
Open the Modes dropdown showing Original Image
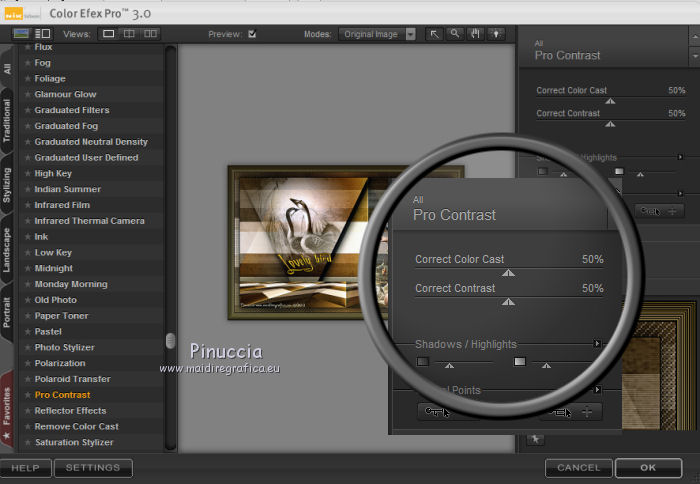click(x=377, y=34)
